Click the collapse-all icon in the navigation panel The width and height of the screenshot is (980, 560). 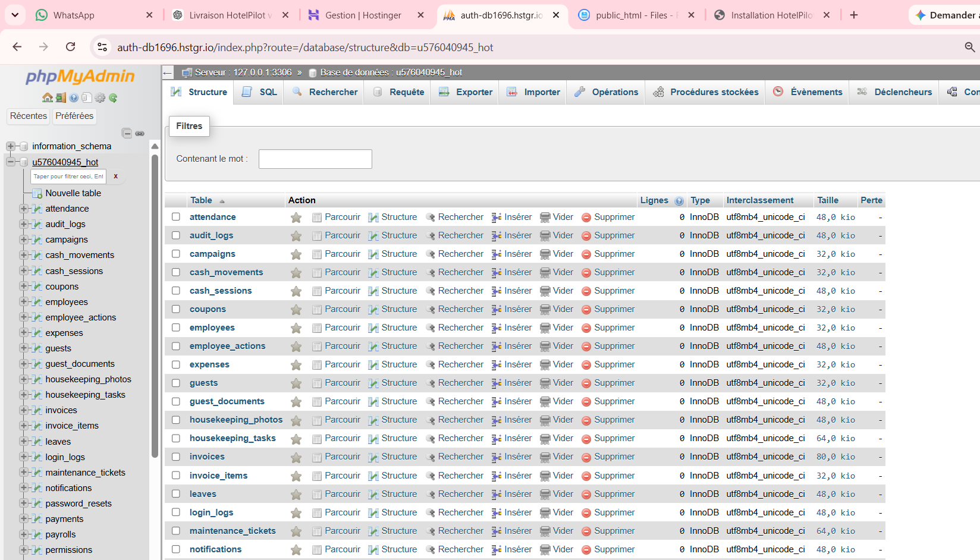coord(127,133)
